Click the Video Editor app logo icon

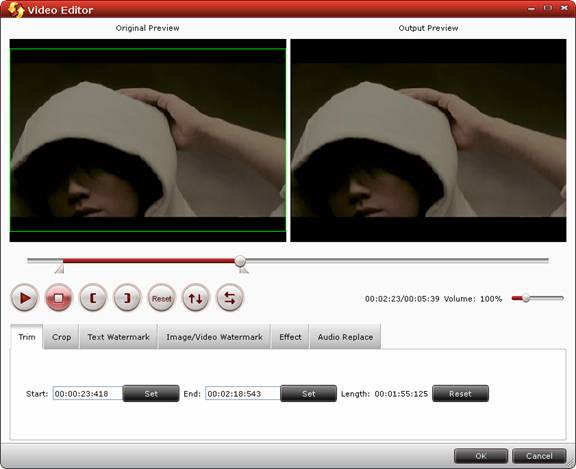click(x=15, y=9)
